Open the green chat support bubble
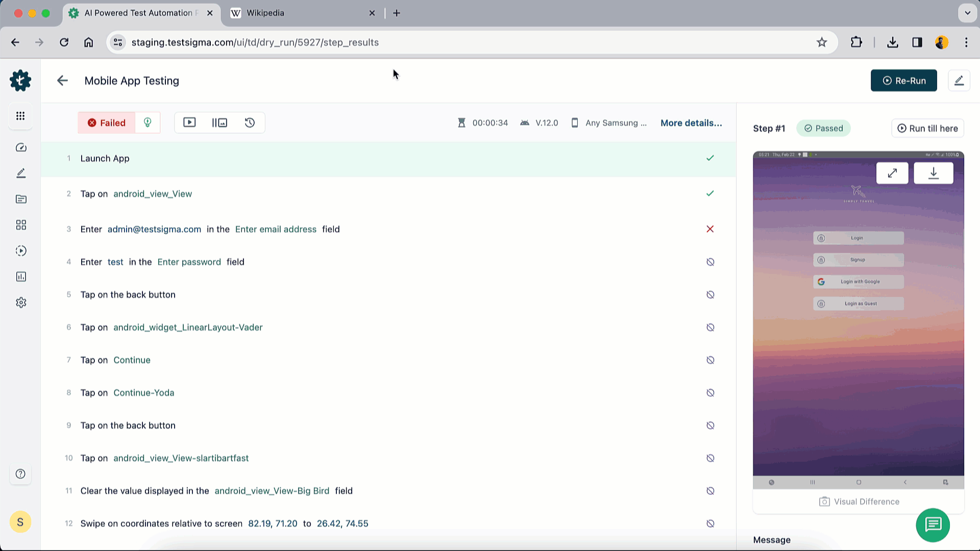980x551 pixels. pos(933,525)
